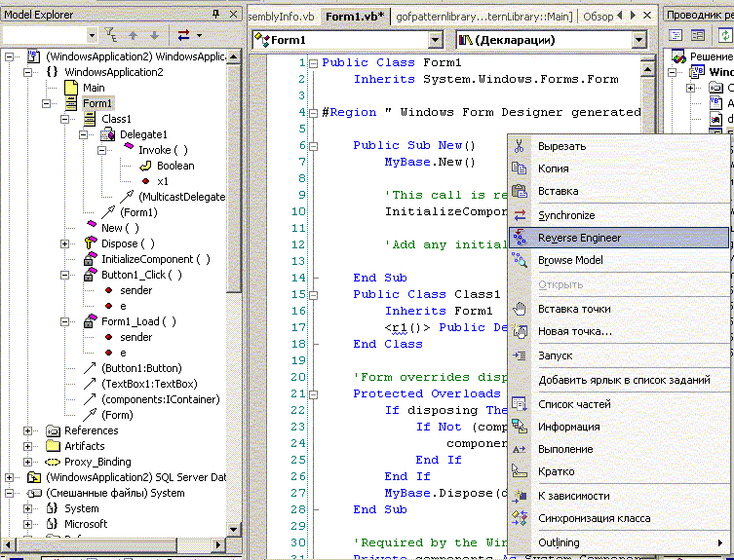The image size is (734, 560).
Task: Click the Решение solution icon in the right panel
Action: 678,56
